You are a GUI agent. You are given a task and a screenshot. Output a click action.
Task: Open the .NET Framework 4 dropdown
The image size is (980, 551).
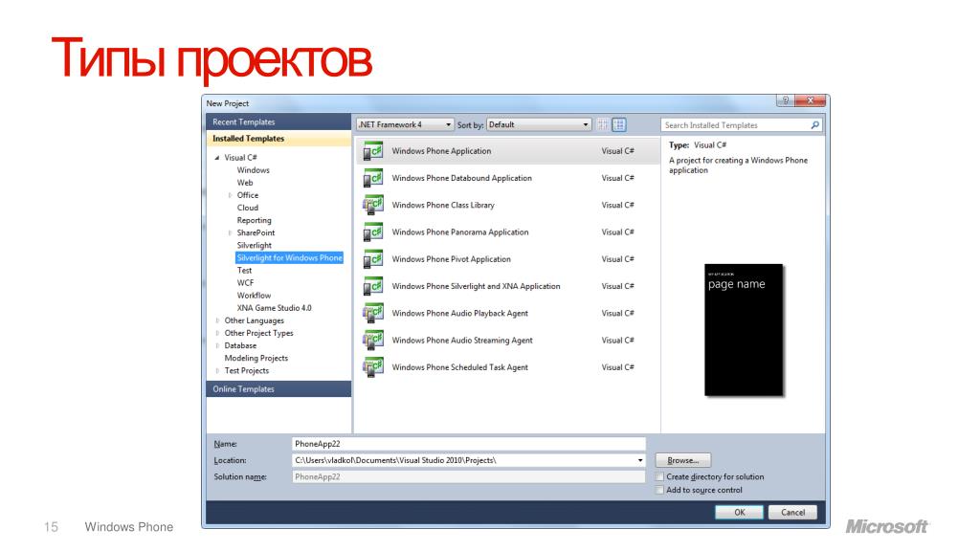click(405, 125)
